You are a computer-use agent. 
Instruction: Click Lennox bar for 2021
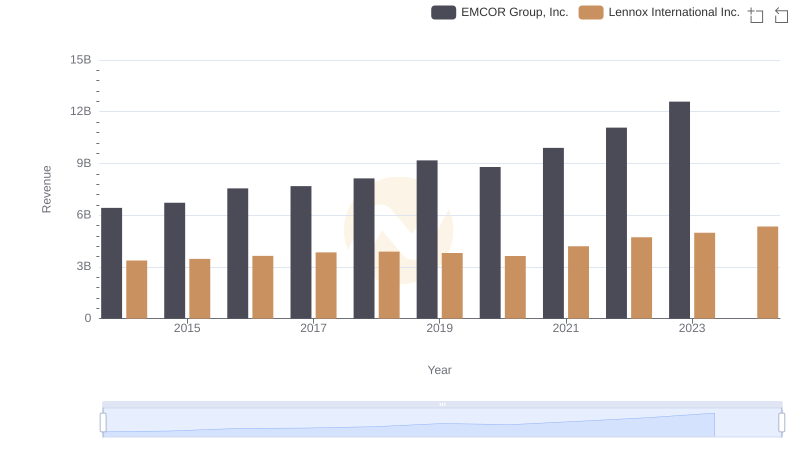(578, 283)
